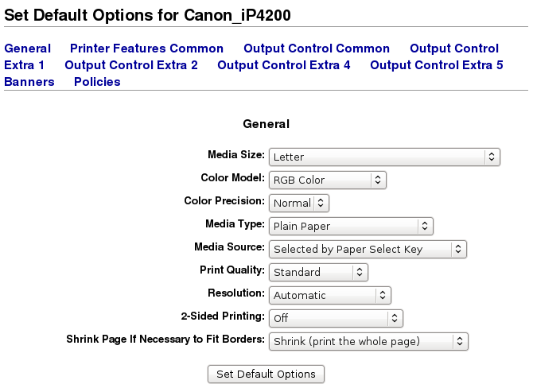Open the Banners section link

pyautogui.click(x=29, y=82)
